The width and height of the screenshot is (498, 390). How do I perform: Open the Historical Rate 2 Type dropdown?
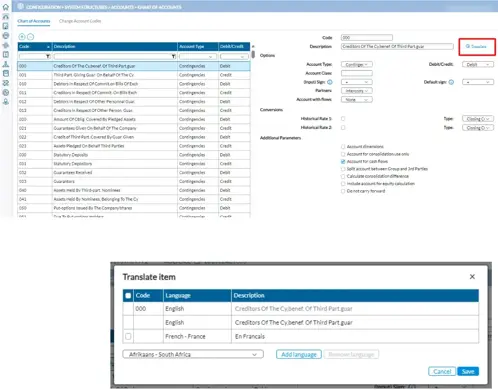click(478, 128)
